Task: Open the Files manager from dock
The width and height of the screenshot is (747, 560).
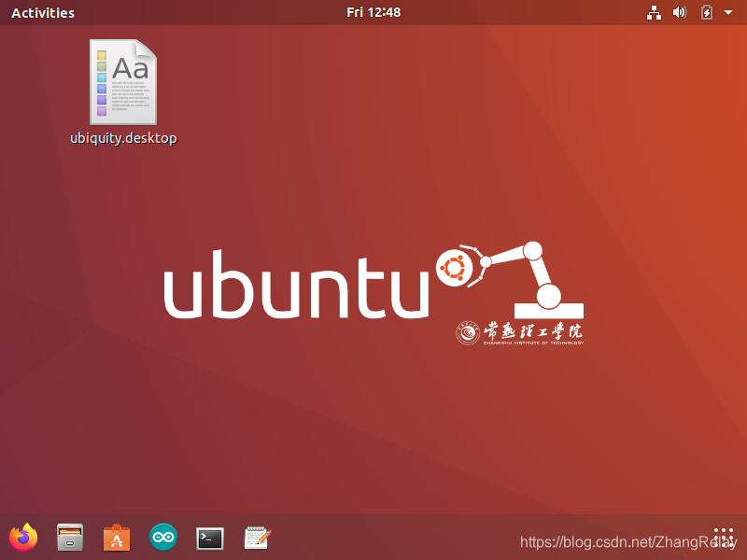Action: coord(70,538)
